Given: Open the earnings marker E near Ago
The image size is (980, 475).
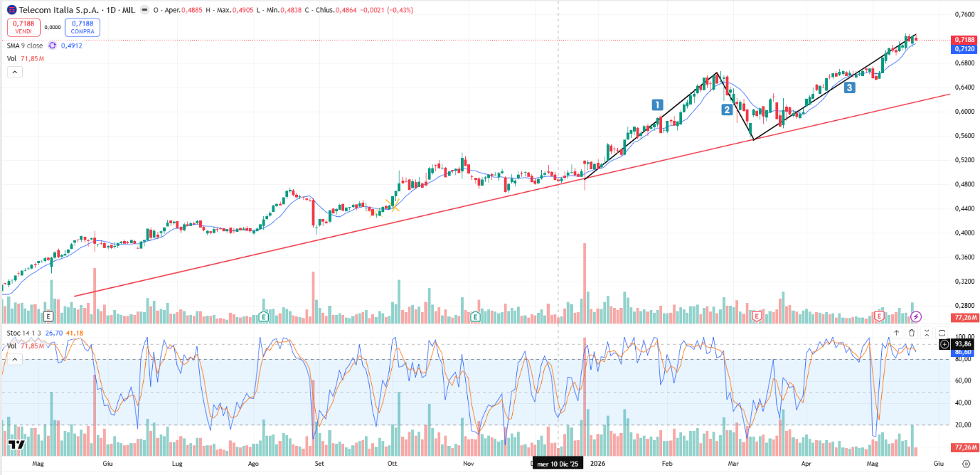Looking at the screenshot, I should coord(264,316).
